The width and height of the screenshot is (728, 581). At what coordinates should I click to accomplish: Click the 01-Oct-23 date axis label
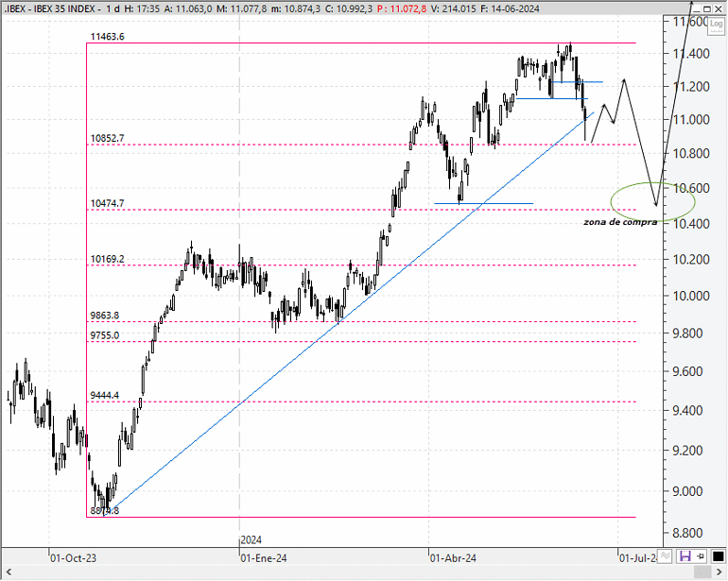[73, 557]
